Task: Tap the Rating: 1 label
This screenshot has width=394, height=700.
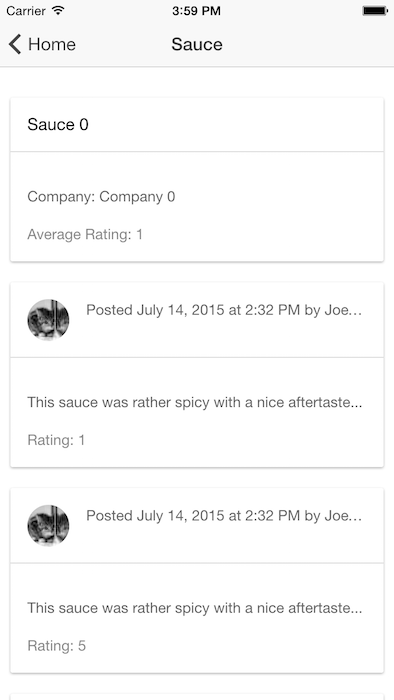Action: point(56,440)
